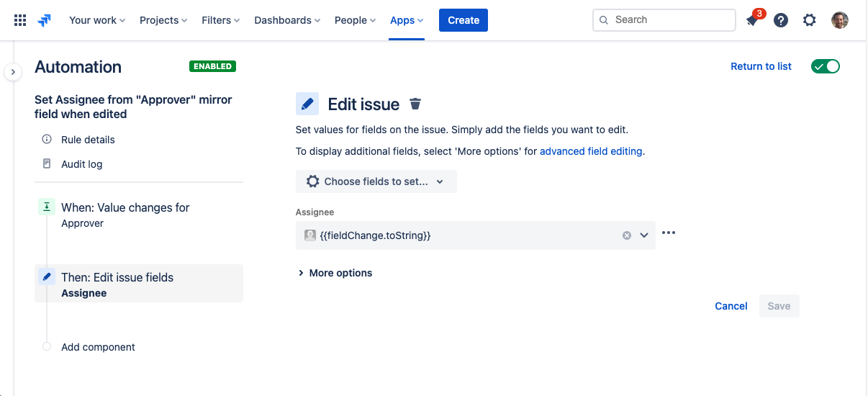
Task: Expand the collapsed left sidebar
Action: click(13, 72)
